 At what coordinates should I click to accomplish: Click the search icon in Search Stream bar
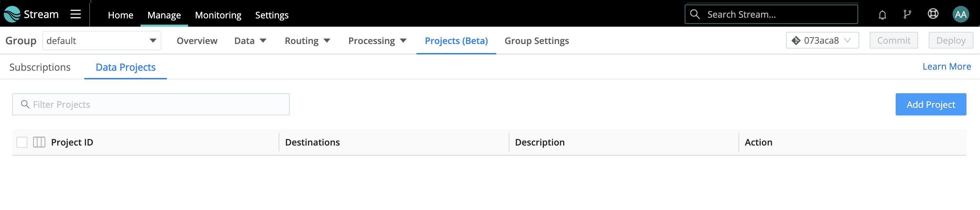pos(695,14)
